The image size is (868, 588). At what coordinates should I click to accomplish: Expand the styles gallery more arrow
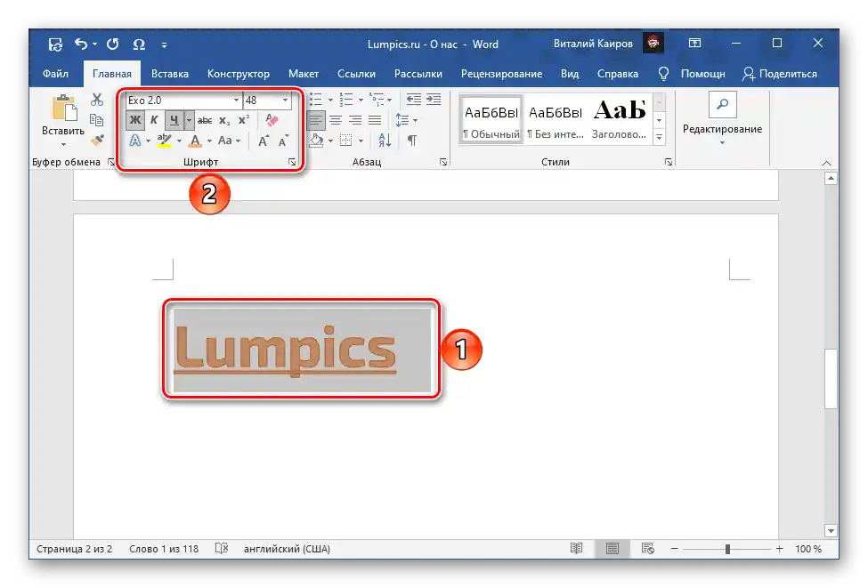coord(660,137)
